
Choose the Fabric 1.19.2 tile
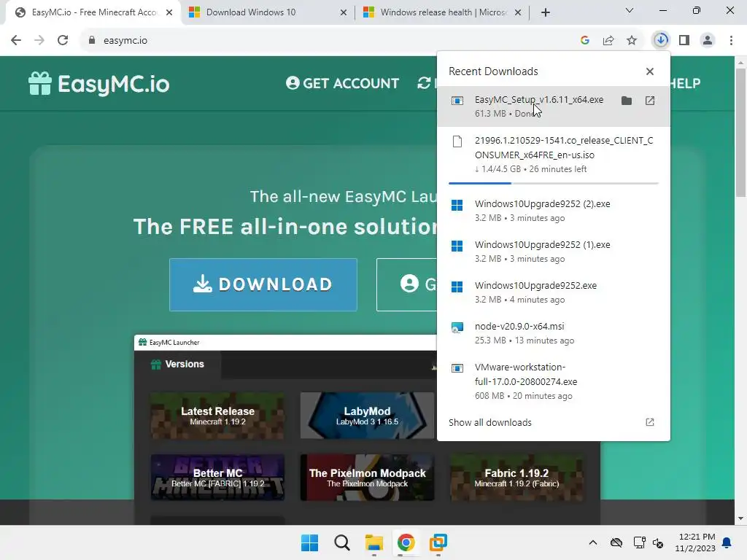[516, 478]
